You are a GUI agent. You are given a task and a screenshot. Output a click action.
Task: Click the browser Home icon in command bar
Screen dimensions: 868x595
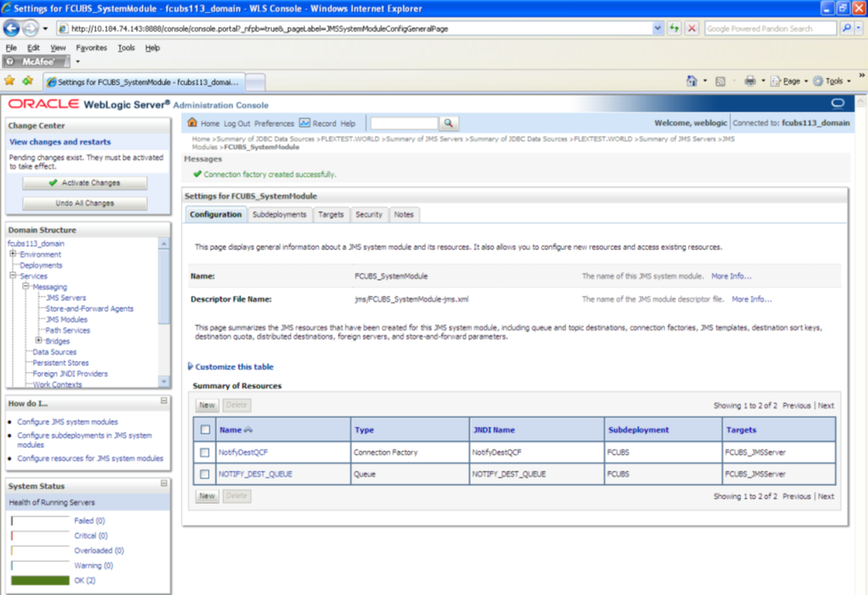692,81
